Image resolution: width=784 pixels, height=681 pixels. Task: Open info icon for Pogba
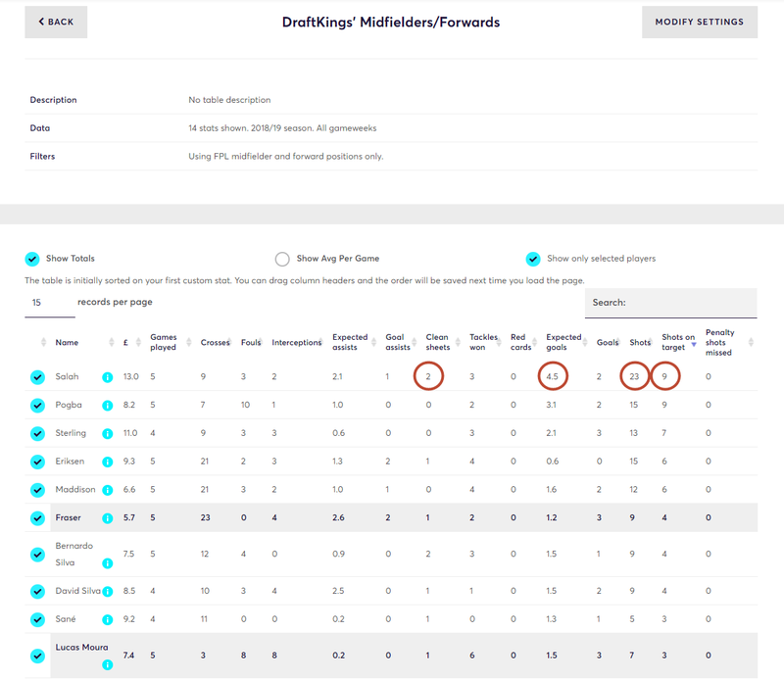[108, 406]
